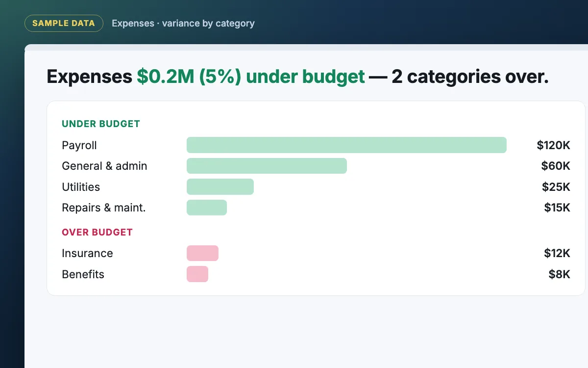The image size is (588, 368).
Task: Click the SAMPLE DATA badge
Action: coord(64,23)
